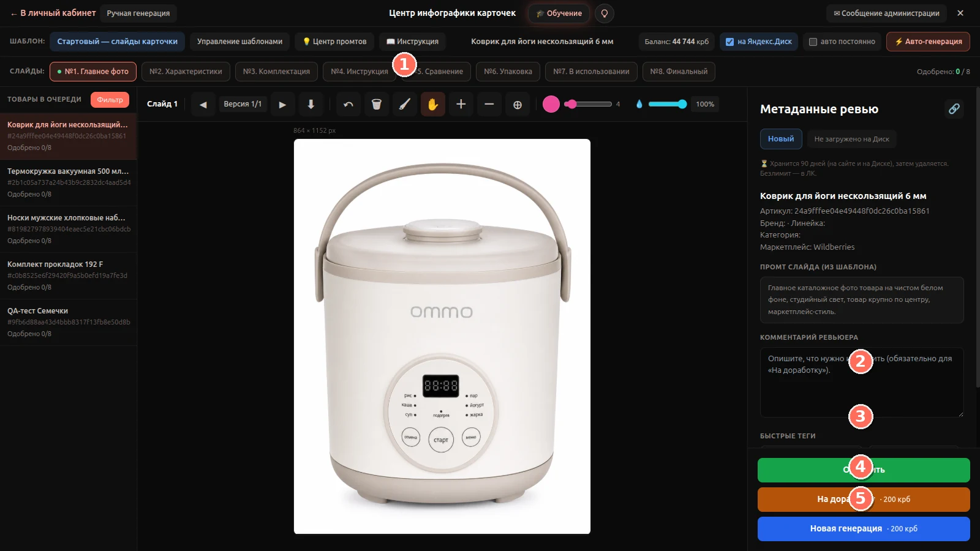Image resolution: width=980 pixels, height=551 pixels.
Task: Click the slide prompt text box
Action: [862, 300]
